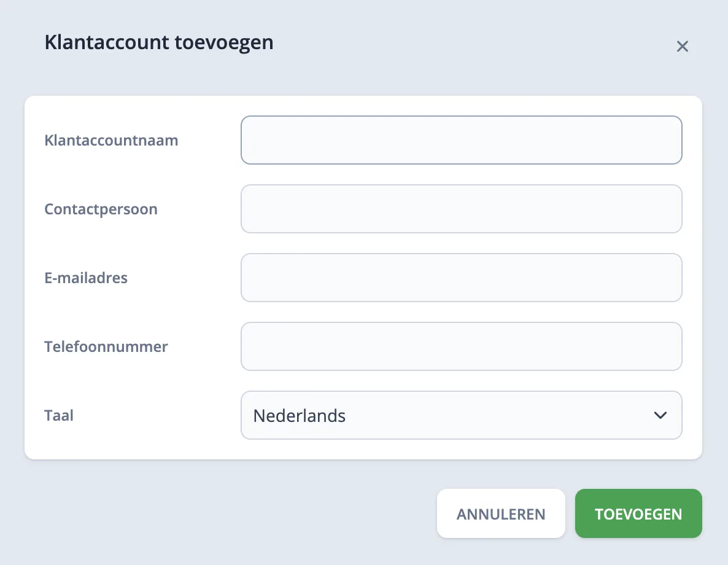This screenshot has width=728, height=565.
Task: Expand the language selection list
Action: click(661, 415)
